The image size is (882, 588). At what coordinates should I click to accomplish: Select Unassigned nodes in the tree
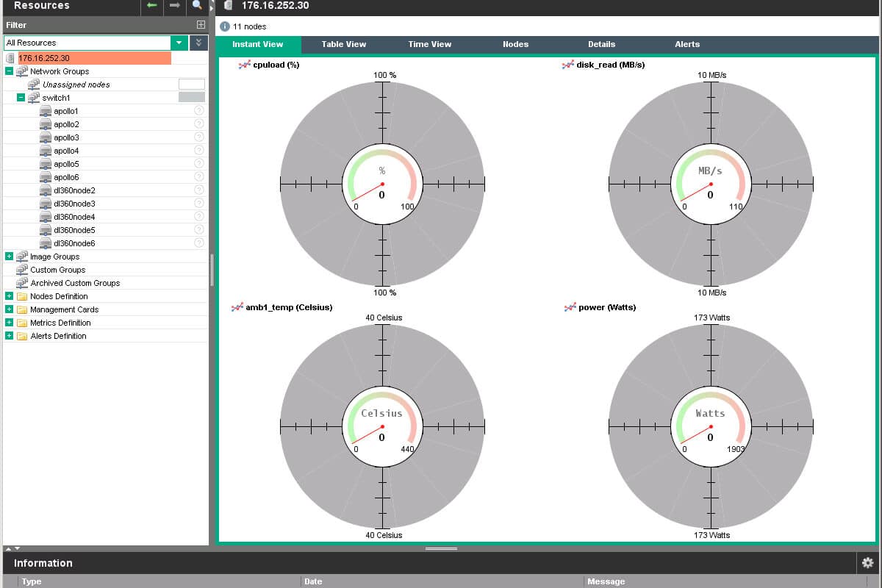76,85
